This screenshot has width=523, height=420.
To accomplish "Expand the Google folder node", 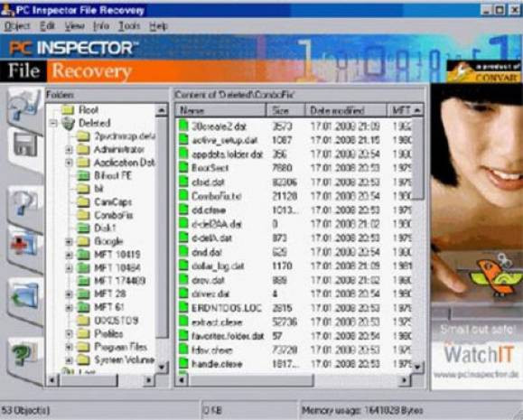I will pyautogui.click(x=69, y=241).
